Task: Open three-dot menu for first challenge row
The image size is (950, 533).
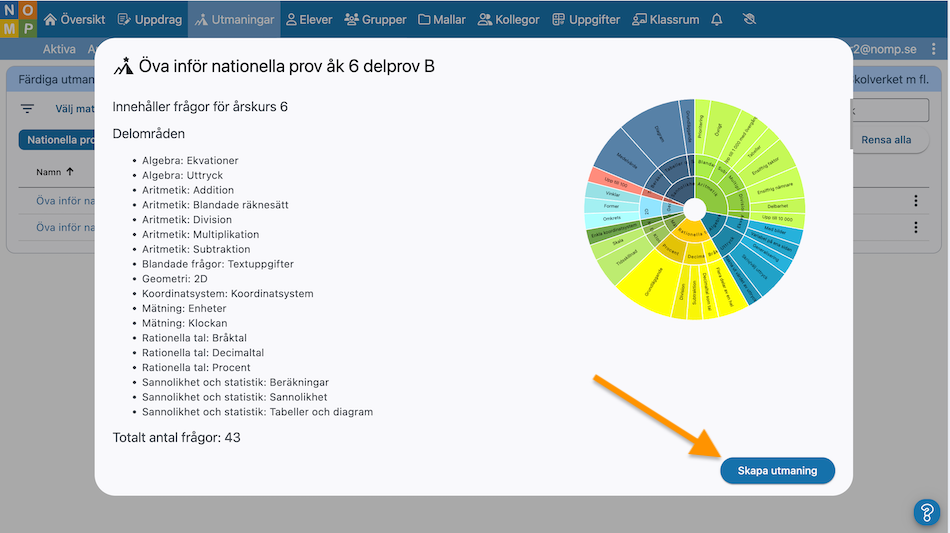Action: 915,201
